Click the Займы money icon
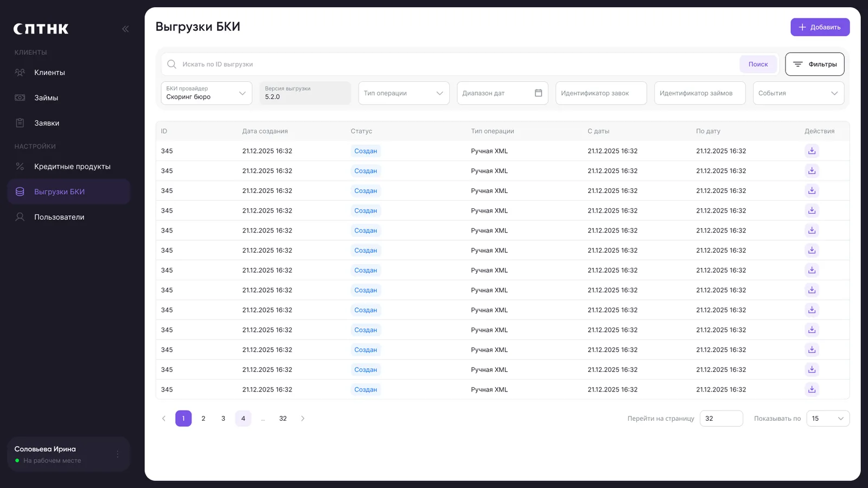Image resolution: width=868 pixels, height=488 pixels. tap(20, 98)
